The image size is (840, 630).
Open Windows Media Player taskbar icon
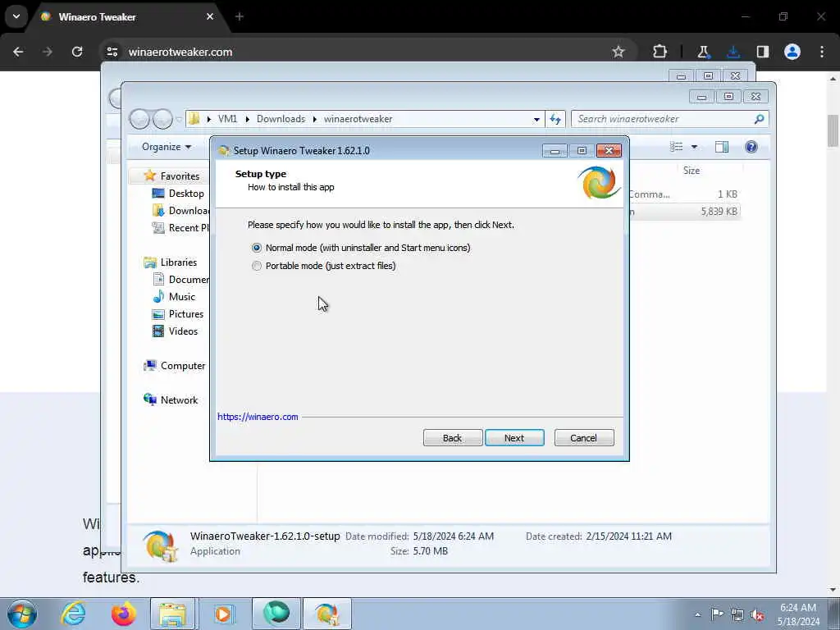(x=223, y=614)
